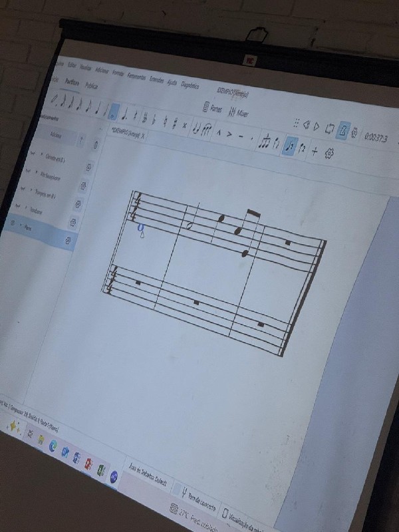This screenshot has width=399, height=532.
Task: Open playback settings gear near the timer
Action: pos(354,133)
